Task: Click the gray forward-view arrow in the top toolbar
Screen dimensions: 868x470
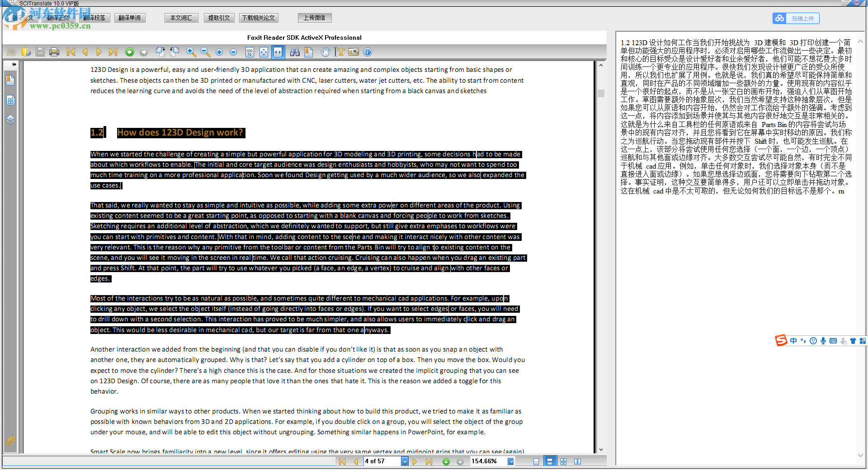Action: tap(144, 52)
